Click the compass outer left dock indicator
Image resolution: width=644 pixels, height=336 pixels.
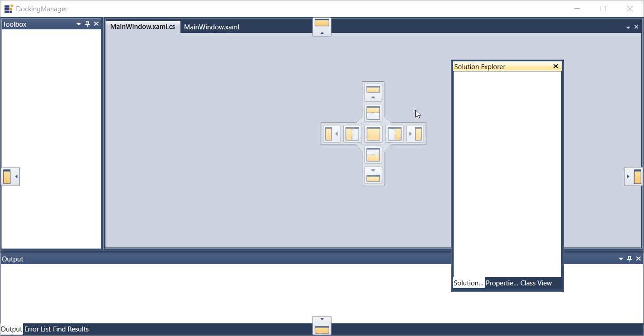(332, 134)
